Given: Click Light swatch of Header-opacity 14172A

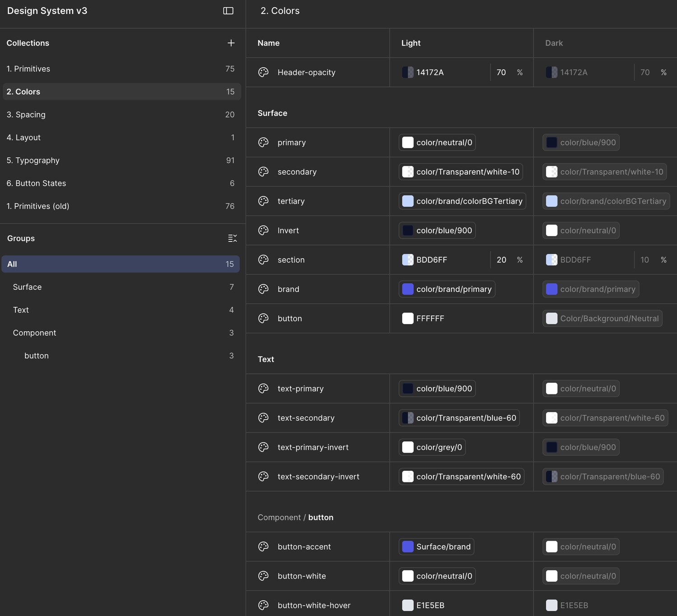Looking at the screenshot, I should pos(408,72).
